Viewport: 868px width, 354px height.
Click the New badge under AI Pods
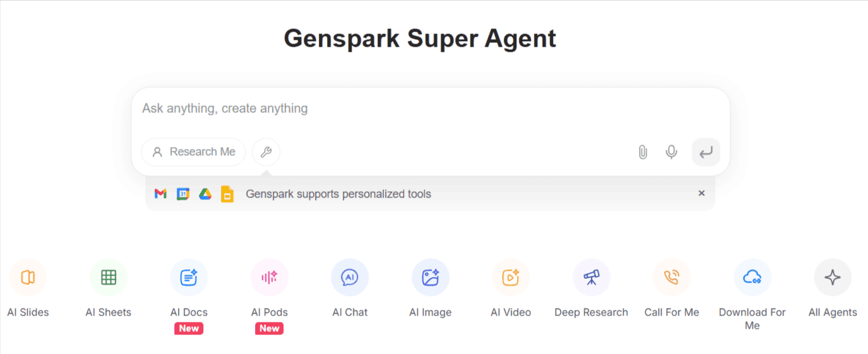270,328
